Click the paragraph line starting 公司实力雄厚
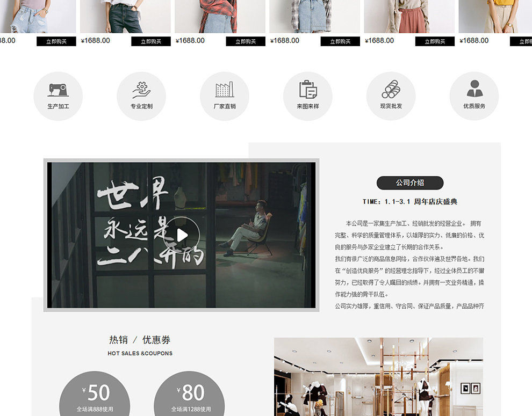 click(409, 306)
